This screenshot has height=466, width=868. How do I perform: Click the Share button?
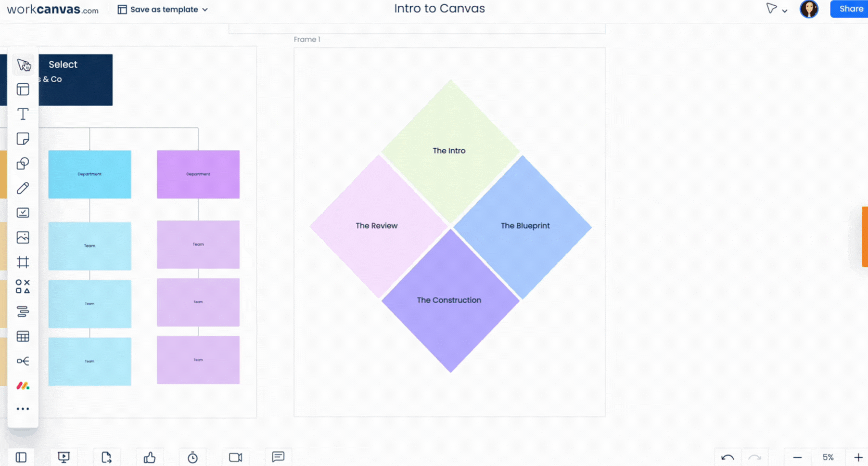[850, 9]
